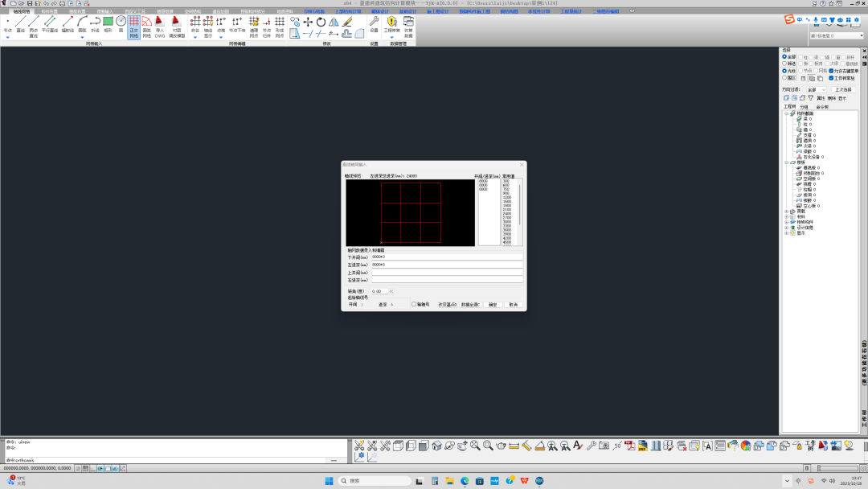Open File Explorer from the taskbar
Screen dimensions: 868x489
click(x=449, y=481)
